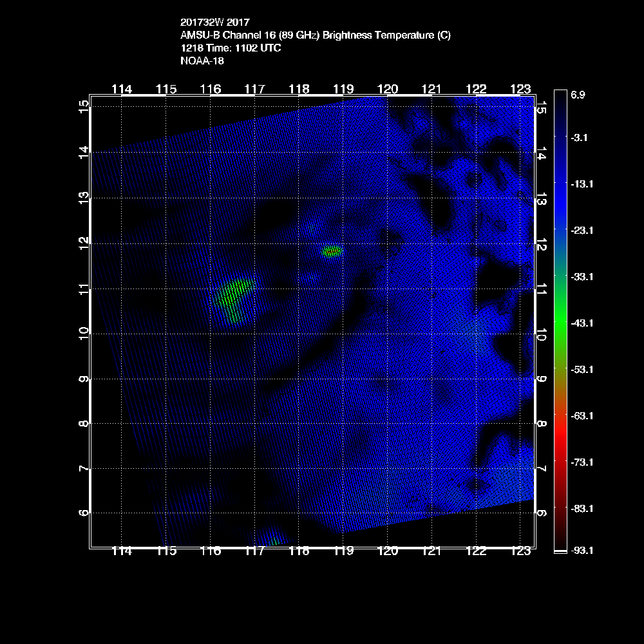This screenshot has width=644, height=644.
Task: Click latitude label 6 on the right axis
Action: (542, 513)
